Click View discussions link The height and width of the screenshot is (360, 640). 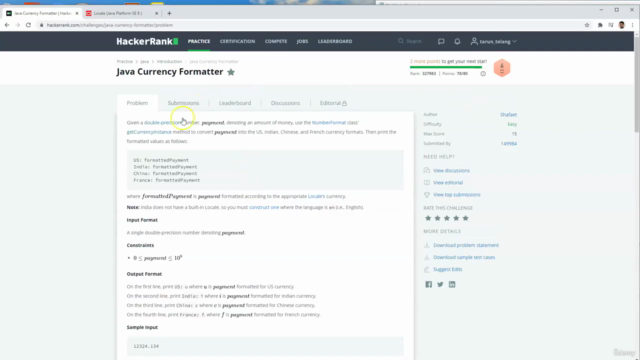pos(451,171)
